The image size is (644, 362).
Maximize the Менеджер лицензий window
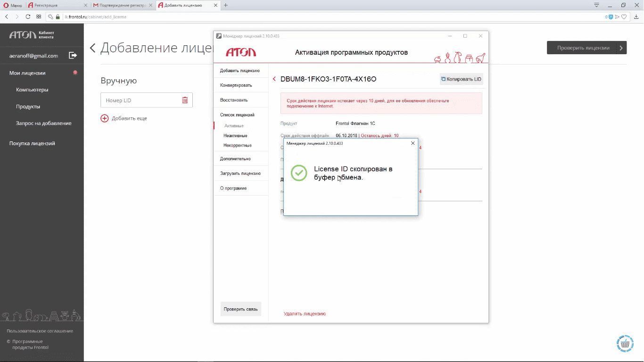(x=465, y=36)
